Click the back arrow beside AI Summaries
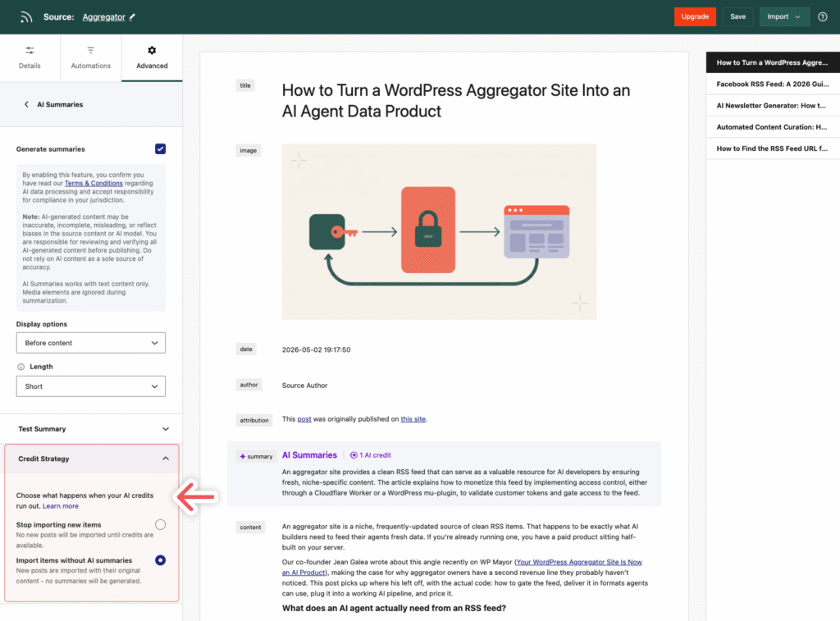The height and width of the screenshot is (621, 840). pos(26,104)
